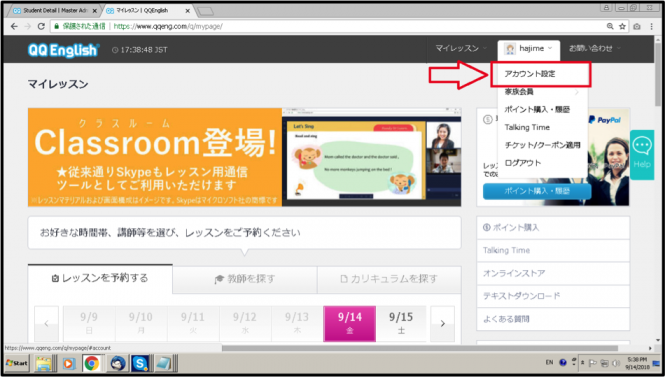The height and width of the screenshot is (377, 665).
Task: Click the horizontal page scrollbar
Action: coord(420,348)
